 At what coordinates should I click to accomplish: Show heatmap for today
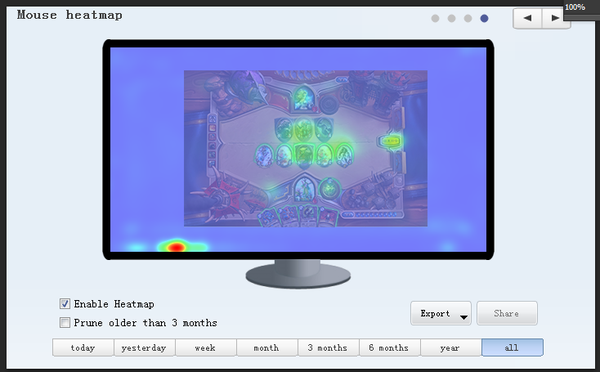coord(83,348)
